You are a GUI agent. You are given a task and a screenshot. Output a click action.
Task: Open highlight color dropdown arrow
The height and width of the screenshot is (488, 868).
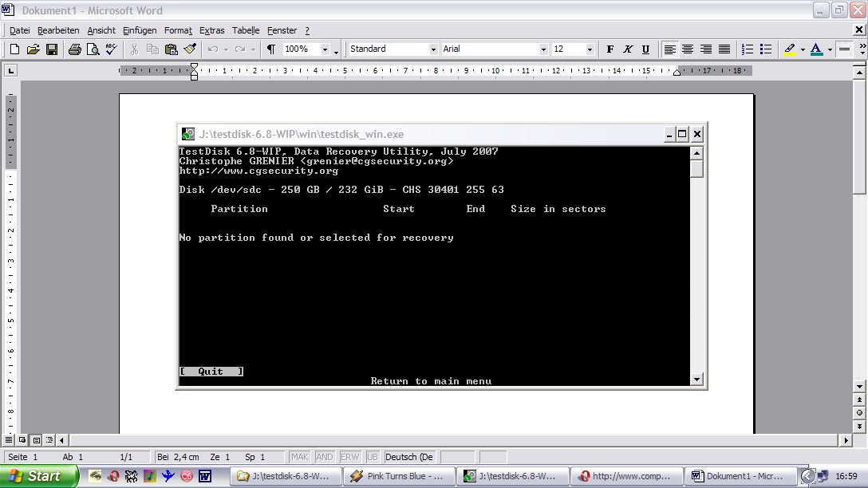click(803, 49)
